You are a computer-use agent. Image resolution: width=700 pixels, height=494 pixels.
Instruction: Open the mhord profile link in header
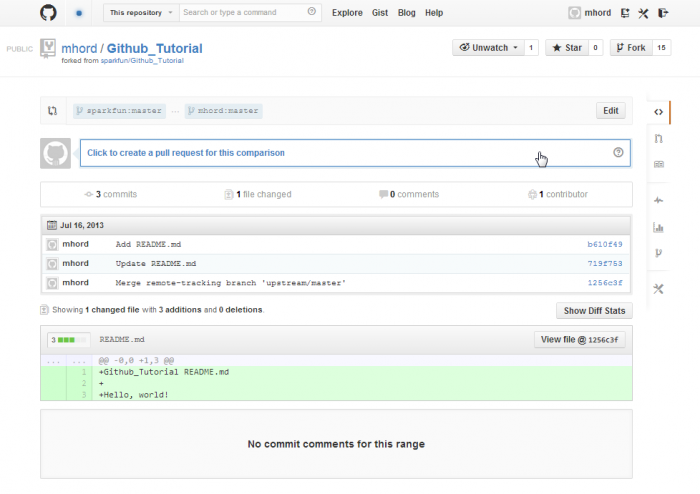click(597, 13)
